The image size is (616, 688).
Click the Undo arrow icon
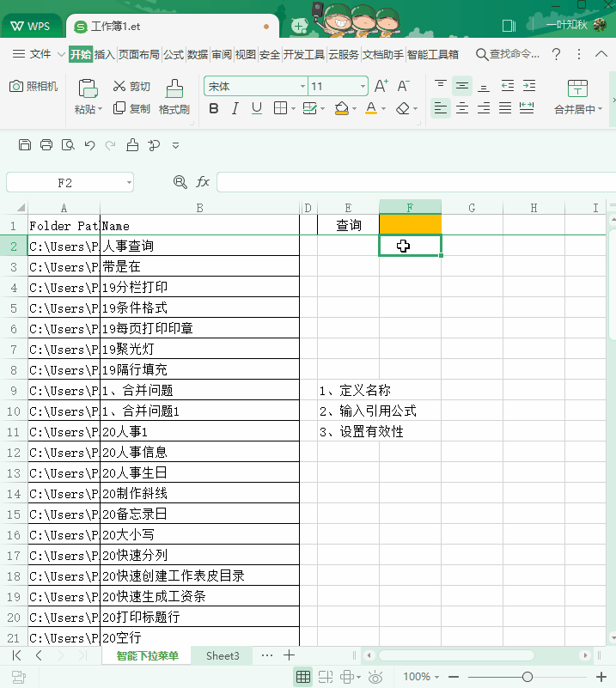click(89, 144)
